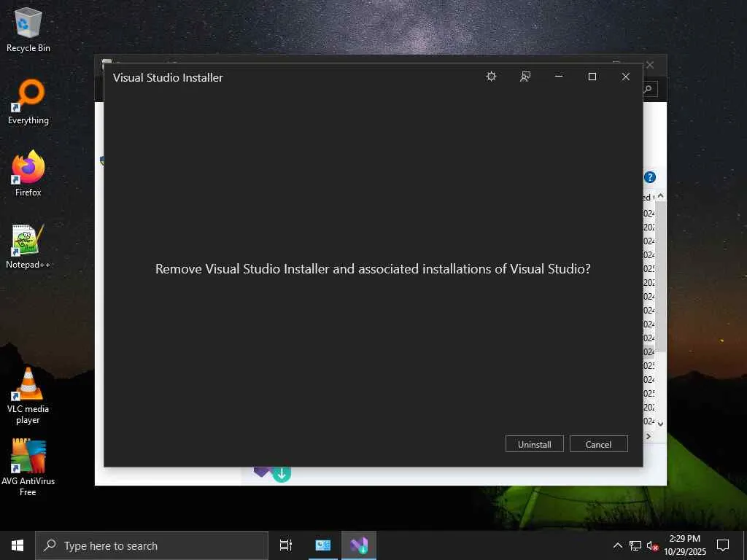The width and height of the screenshot is (747, 560).
Task: Expand the hidden system tray icons
Action: 617,545
